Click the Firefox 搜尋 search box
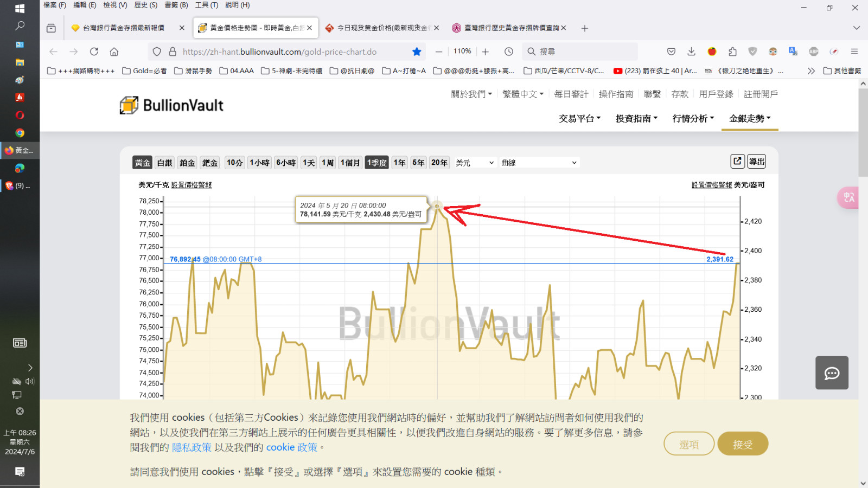The width and height of the screenshot is (868, 488). [580, 52]
